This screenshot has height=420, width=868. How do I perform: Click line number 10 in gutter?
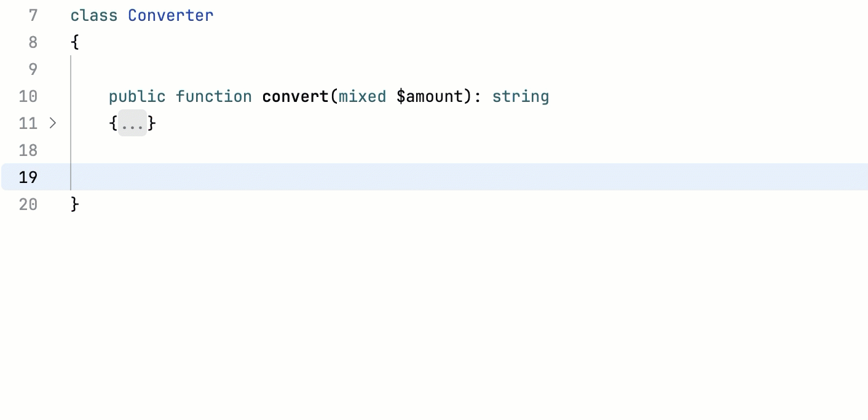click(28, 96)
